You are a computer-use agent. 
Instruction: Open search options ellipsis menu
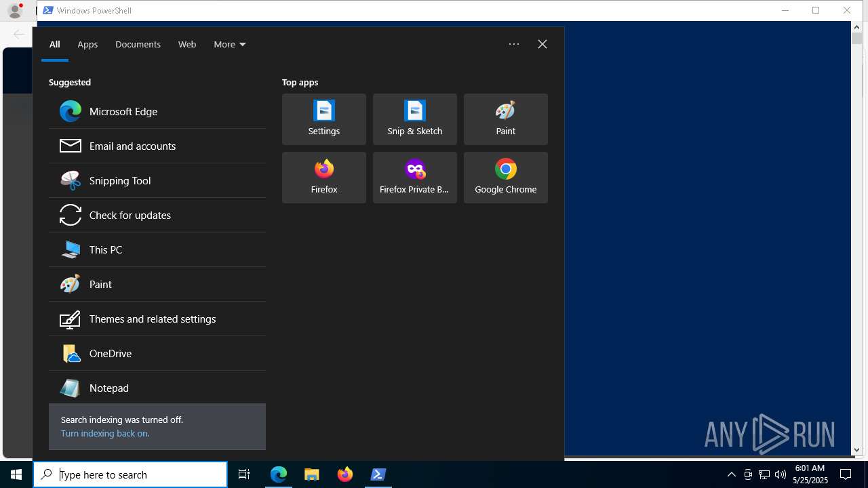click(x=514, y=44)
